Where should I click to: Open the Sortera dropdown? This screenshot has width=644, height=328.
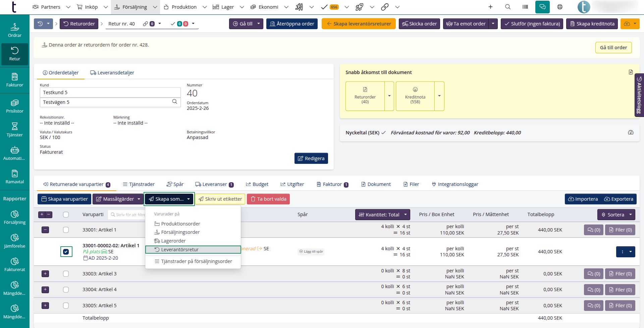pos(616,215)
